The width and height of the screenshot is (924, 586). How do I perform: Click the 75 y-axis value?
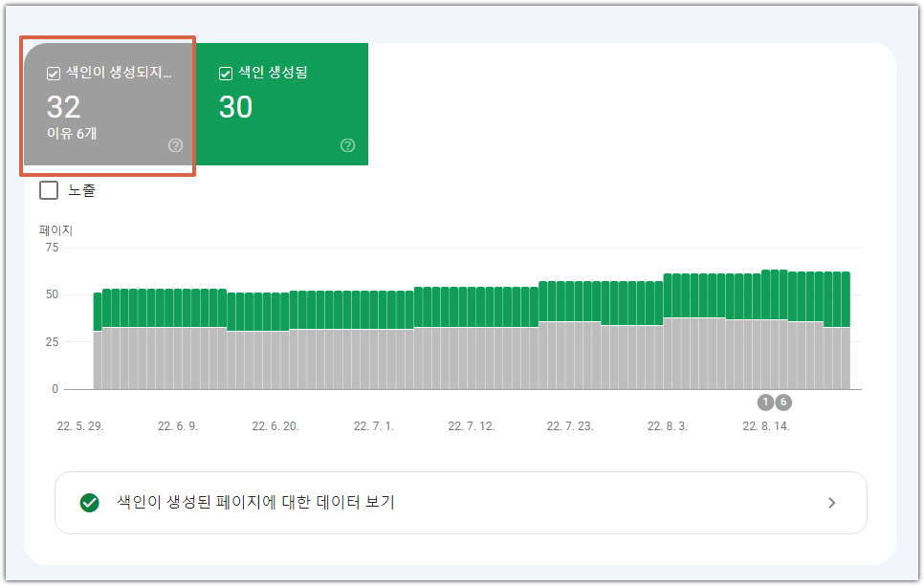coord(52,248)
